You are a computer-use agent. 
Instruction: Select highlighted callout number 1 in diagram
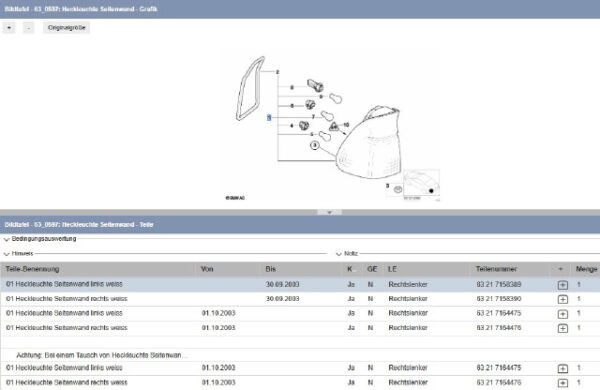[269, 117]
